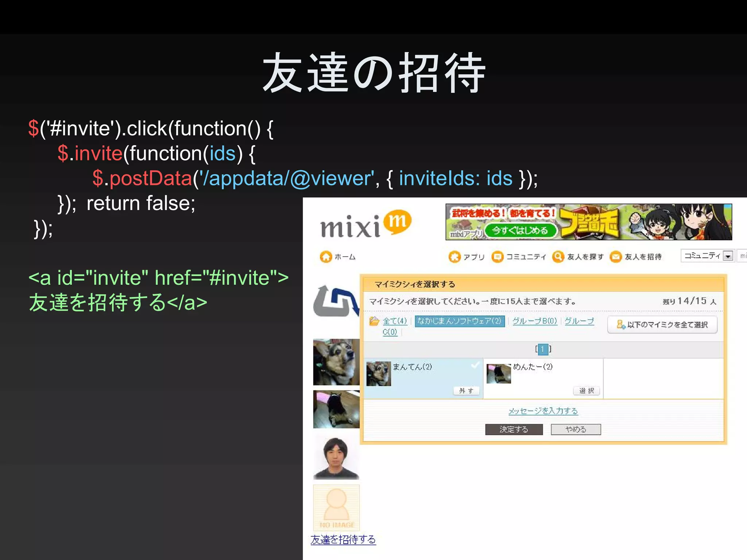Screen dimensions: 747x560
Task: Click the まんてん(2) dog avatar thumbnail
Action: click(379, 374)
